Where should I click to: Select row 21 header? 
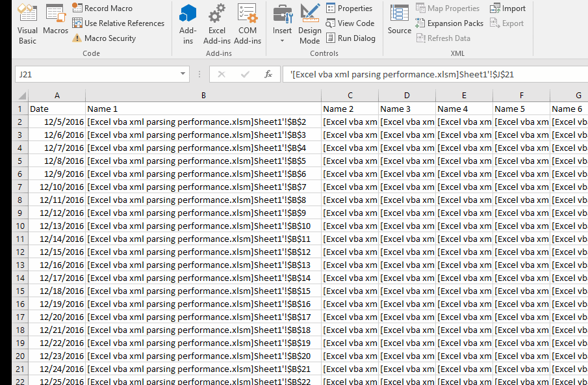click(x=20, y=369)
